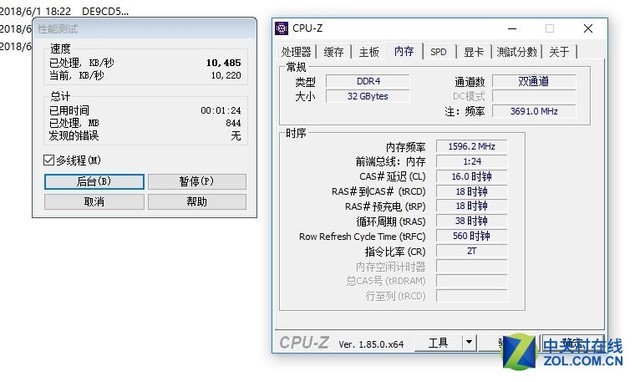The height and width of the screenshot is (382, 640).
Task: Switch to the 缓存 tab
Action: click(333, 52)
